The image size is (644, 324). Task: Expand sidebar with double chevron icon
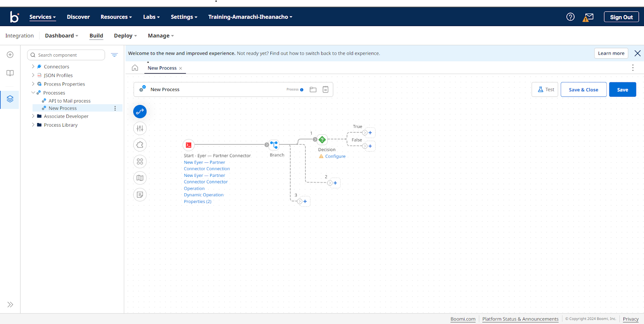tap(10, 305)
